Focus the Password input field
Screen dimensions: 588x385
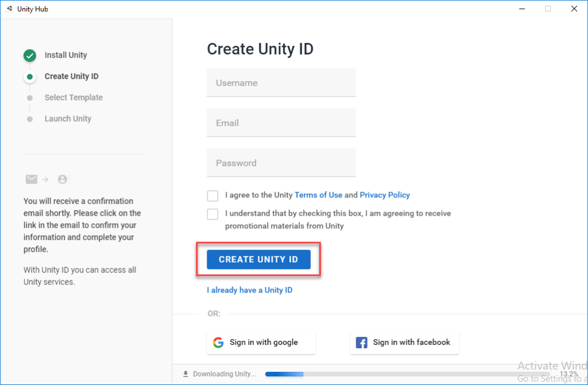point(281,164)
